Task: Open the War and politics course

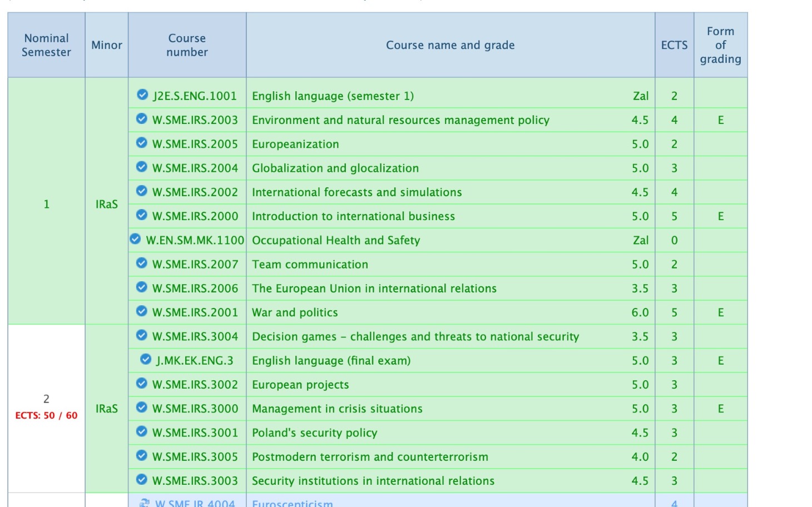Action: pyautogui.click(x=295, y=312)
